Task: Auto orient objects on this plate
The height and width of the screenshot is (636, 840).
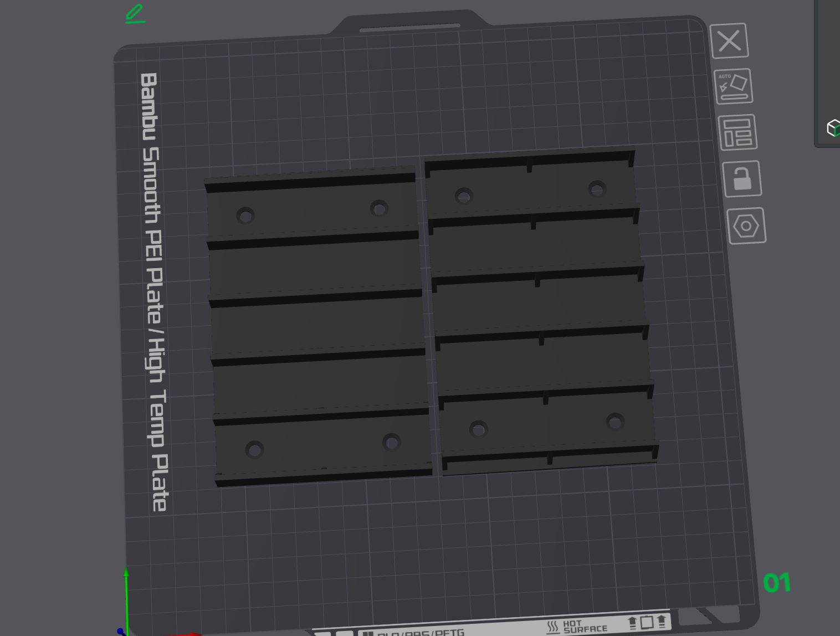Action: pyautogui.click(x=733, y=86)
